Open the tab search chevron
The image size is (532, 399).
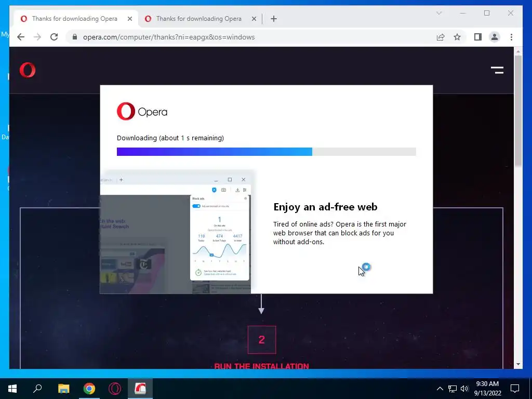438,13
